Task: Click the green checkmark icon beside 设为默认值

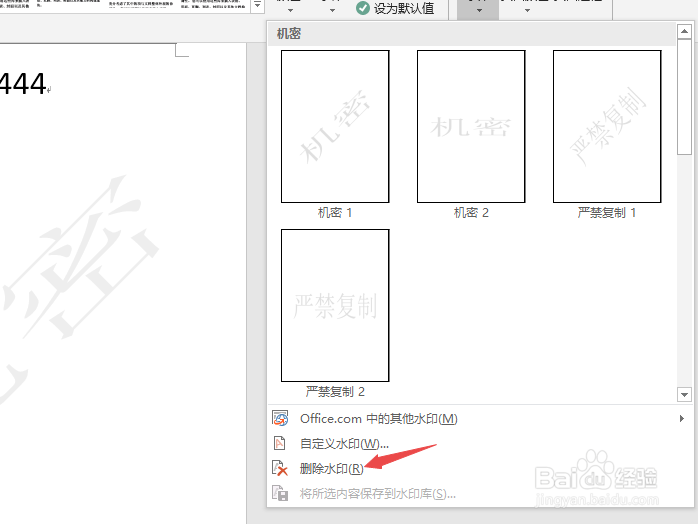Action: (x=363, y=8)
